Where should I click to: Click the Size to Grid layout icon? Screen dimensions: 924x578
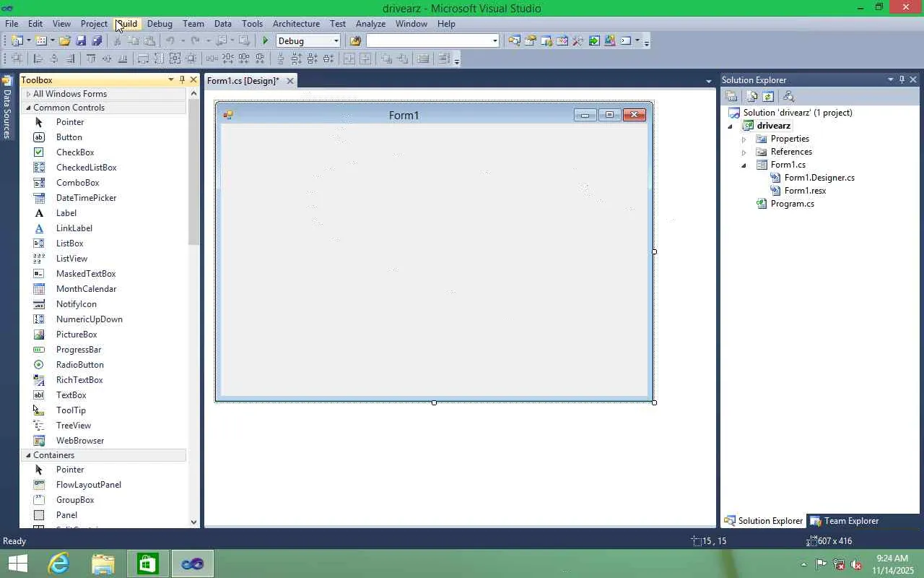pos(191,59)
